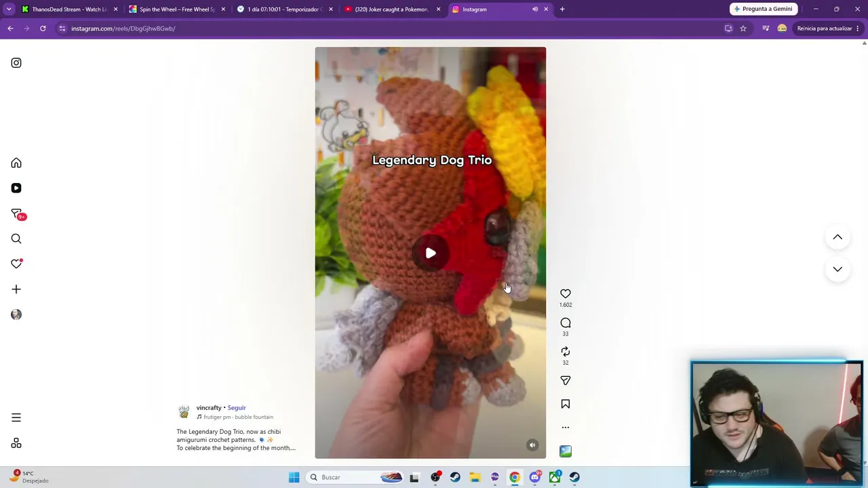
Task: Open the Meta apps grid icon
Action: [16, 443]
